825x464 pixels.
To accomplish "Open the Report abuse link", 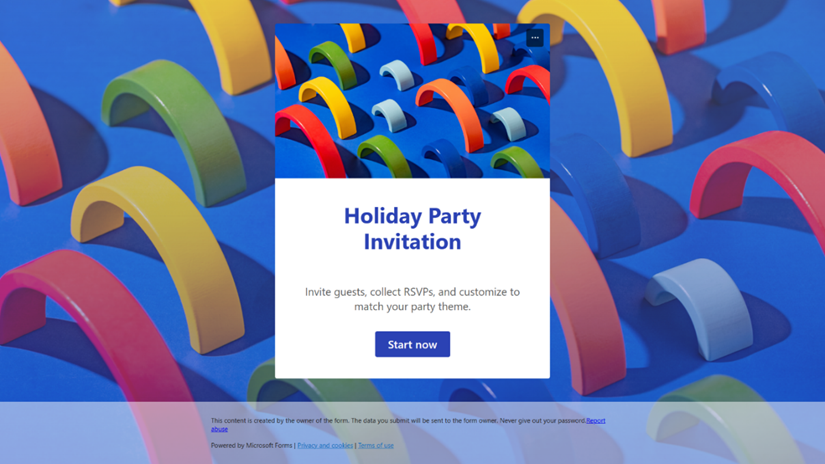I will (596, 421).
